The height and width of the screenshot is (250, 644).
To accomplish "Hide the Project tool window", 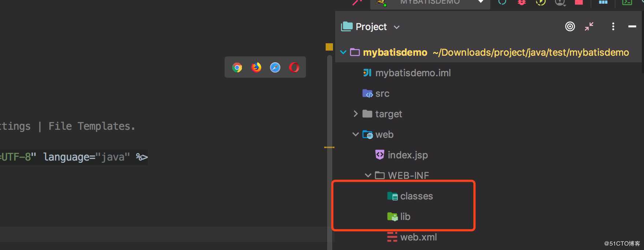I will pos(632,26).
